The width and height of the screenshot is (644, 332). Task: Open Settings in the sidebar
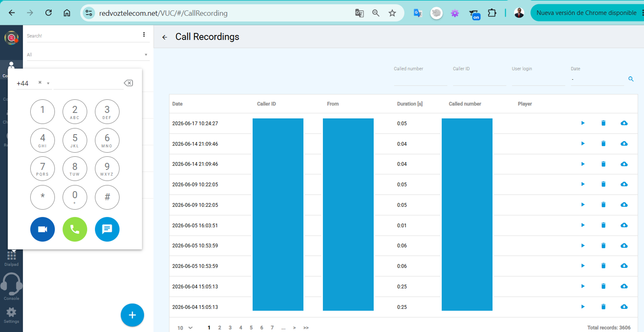coord(11,315)
